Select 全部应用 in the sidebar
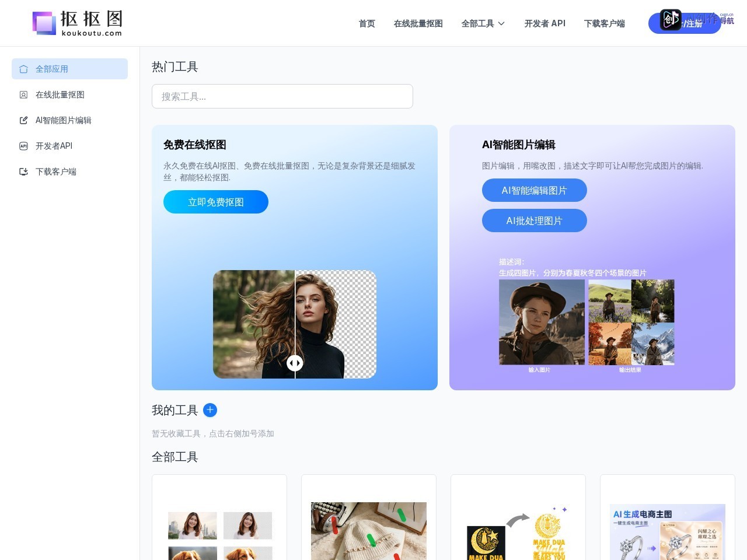 click(69, 69)
